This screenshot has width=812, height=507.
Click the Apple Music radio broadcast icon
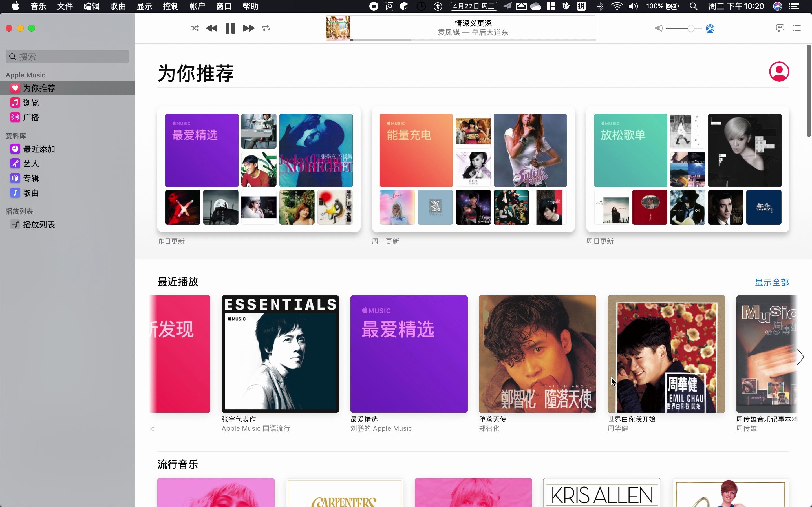point(15,117)
